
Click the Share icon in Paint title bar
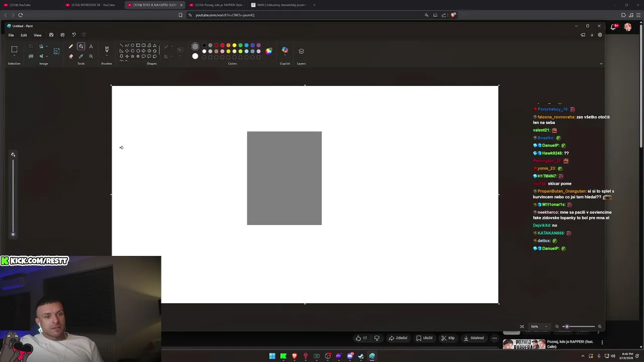tap(62, 35)
